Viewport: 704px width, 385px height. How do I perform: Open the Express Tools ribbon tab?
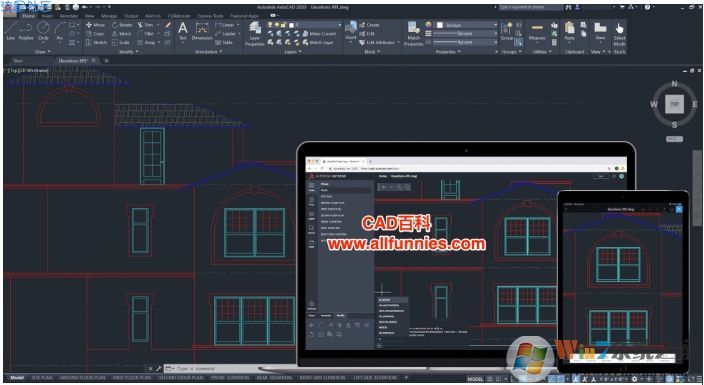(x=210, y=16)
